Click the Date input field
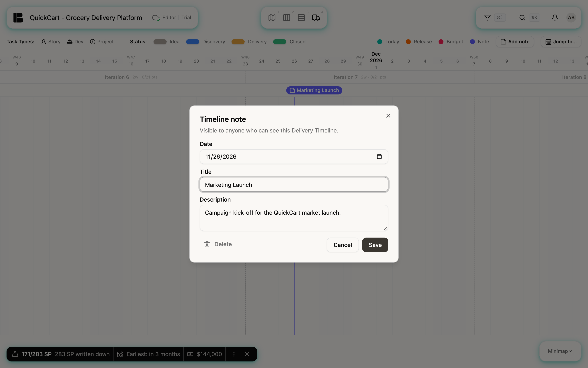This screenshot has height=368, width=588. click(x=294, y=156)
